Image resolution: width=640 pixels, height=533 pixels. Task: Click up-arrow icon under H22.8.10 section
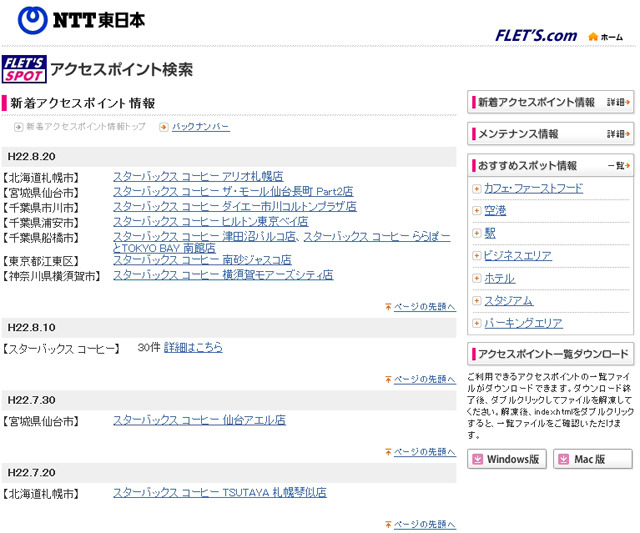point(388,380)
